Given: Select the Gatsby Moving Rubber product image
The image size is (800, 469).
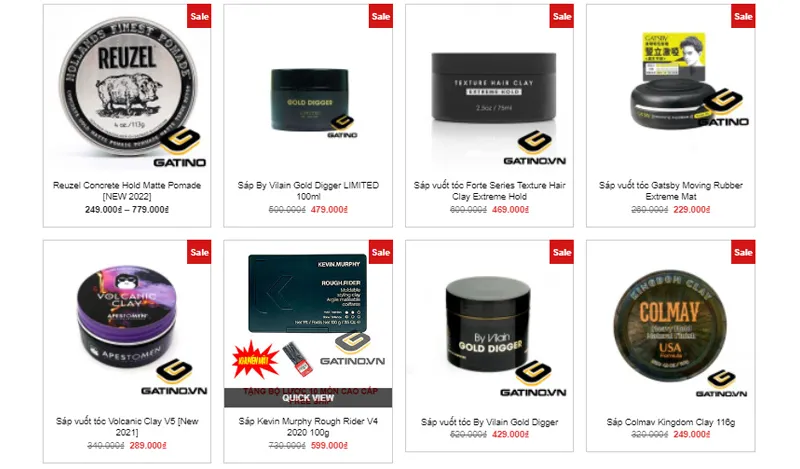Looking at the screenshot, I should tap(670, 89).
